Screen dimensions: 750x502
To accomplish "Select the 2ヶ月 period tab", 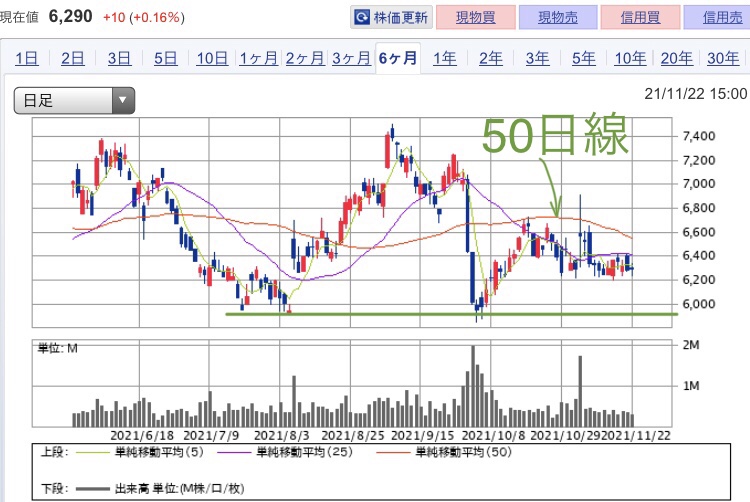I will click(305, 59).
